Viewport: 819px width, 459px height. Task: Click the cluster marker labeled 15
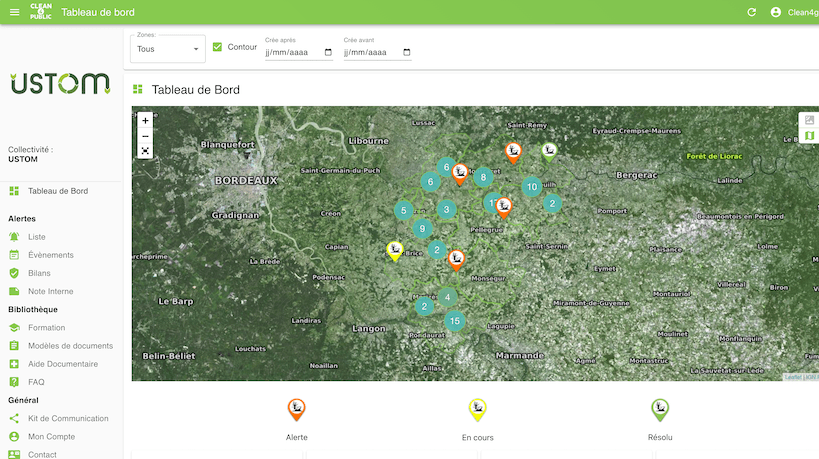pyautogui.click(x=455, y=321)
